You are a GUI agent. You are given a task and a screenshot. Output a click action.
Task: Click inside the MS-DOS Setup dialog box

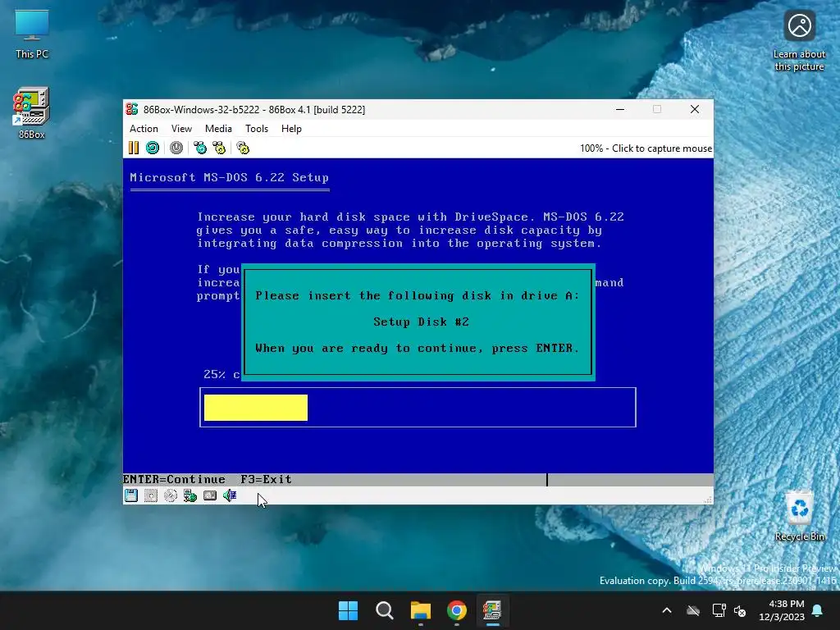point(418,322)
